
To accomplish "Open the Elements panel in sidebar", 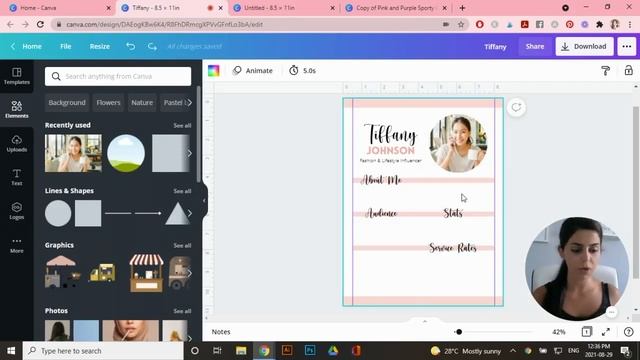I will tap(17, 109).
